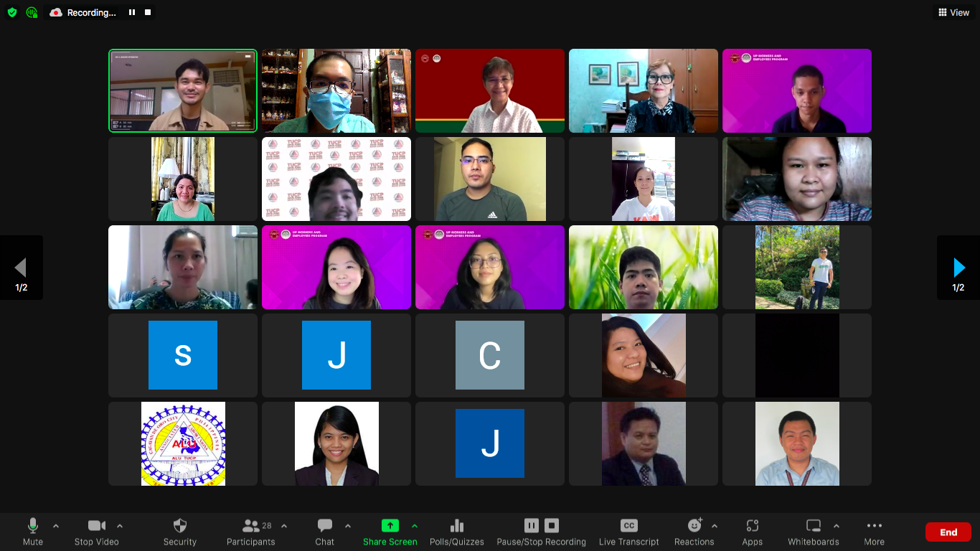Open Polls/Quizzes

coord(456,531)
